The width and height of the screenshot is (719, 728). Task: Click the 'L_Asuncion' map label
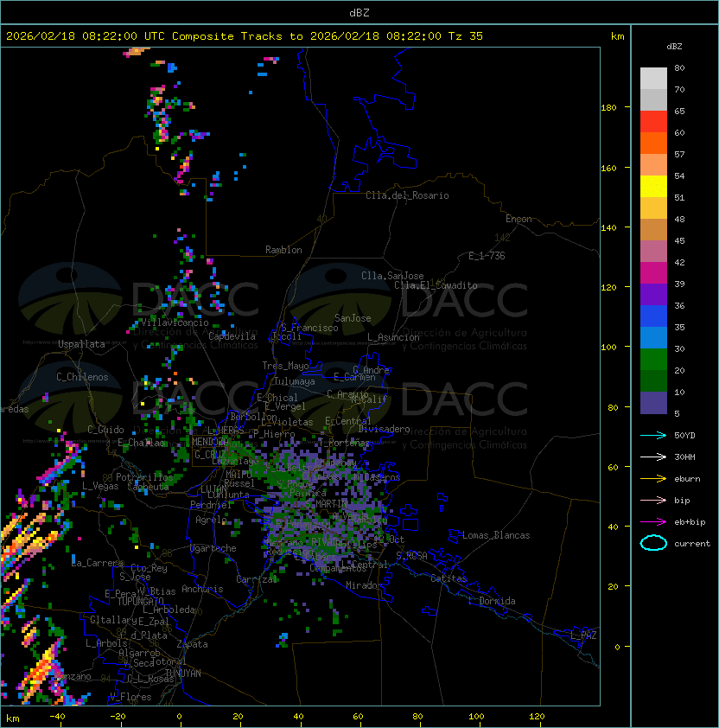pos(393,337)
